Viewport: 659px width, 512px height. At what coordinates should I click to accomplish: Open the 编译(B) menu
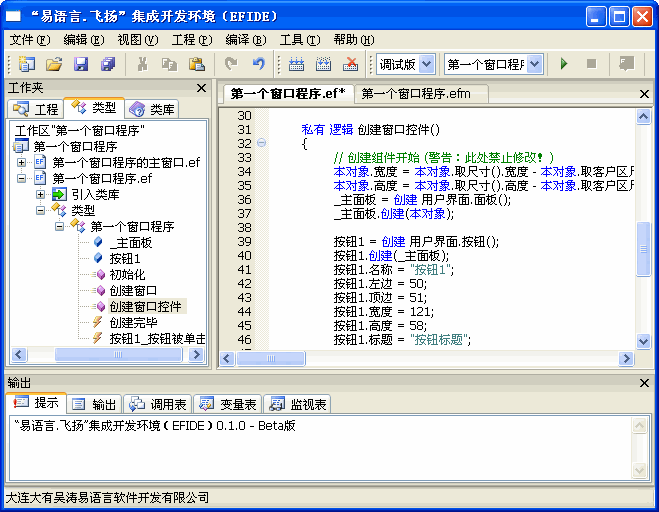(246, 40)
